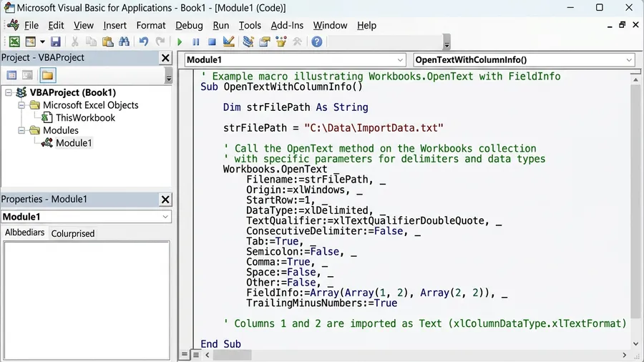Click the Cut scissors icon
The height and width of the screenshot is (362, 644).
[74, 41]
